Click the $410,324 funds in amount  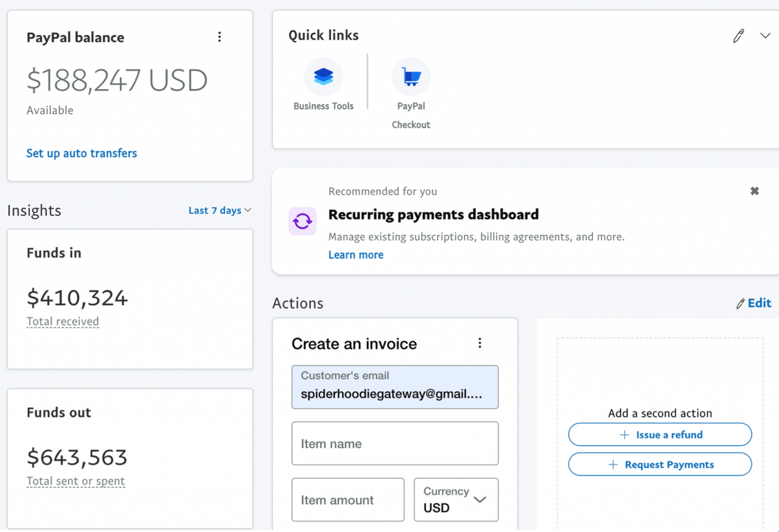click(x=77, y=297)
